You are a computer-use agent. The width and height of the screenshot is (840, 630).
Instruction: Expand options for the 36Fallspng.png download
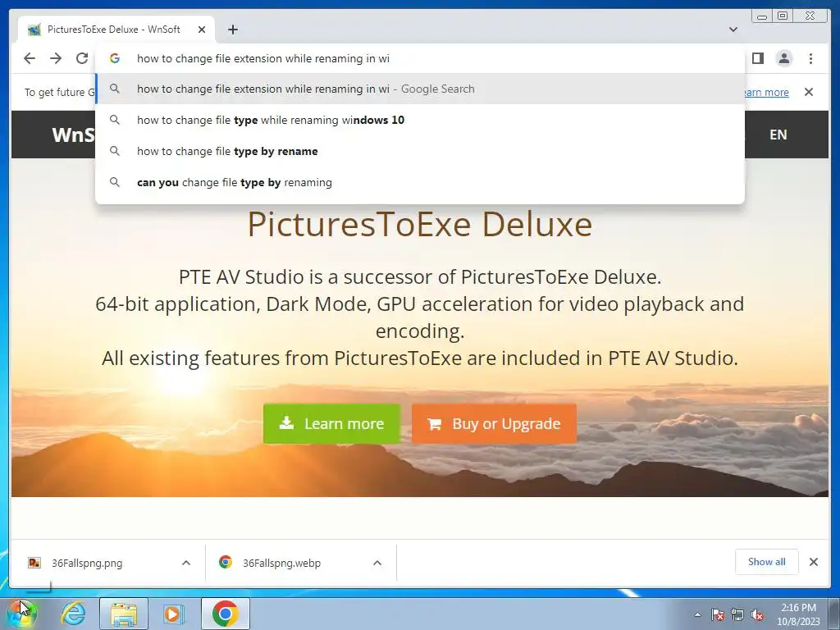click(x=186, y=563)
